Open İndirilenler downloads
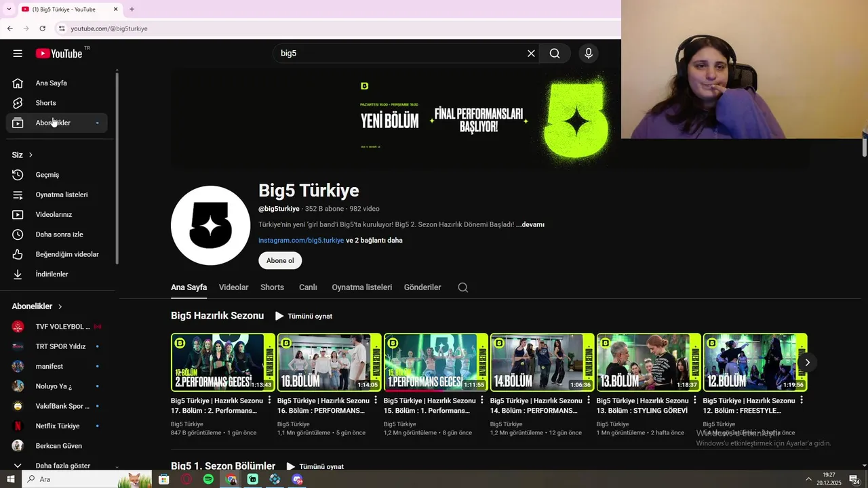The height and width of the screenshot is (488, 868). (57, 274)
